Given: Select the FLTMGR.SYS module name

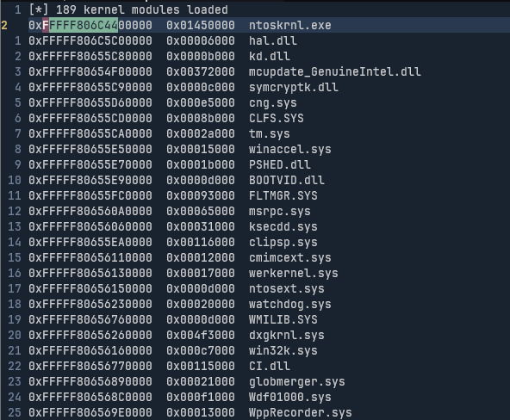Looking at the screenshot, I should point(283,195).
